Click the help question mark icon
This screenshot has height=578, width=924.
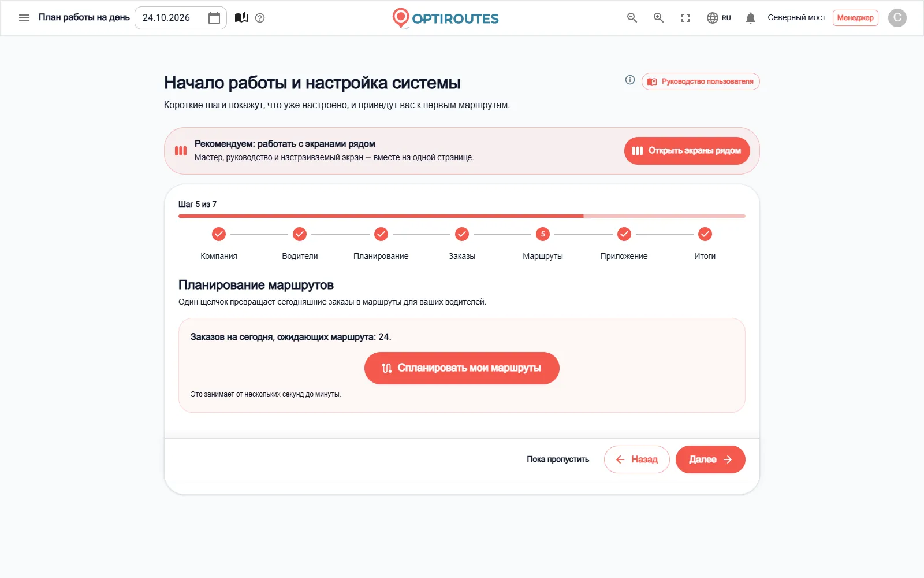[260, 18]
